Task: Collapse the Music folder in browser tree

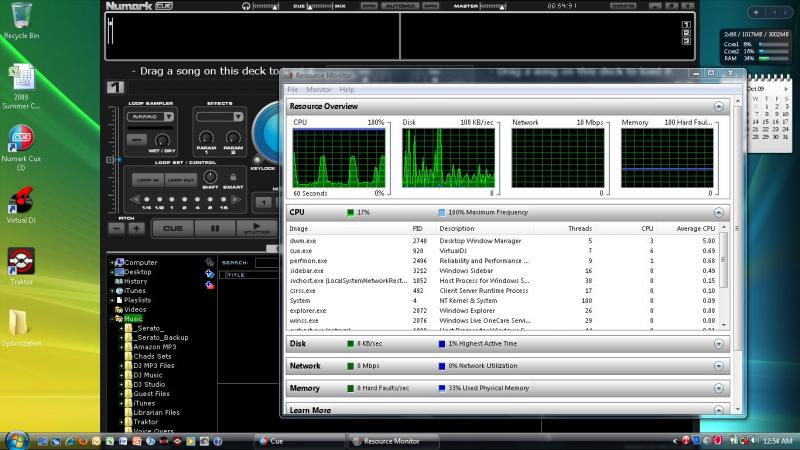Action: click(112, 318)
